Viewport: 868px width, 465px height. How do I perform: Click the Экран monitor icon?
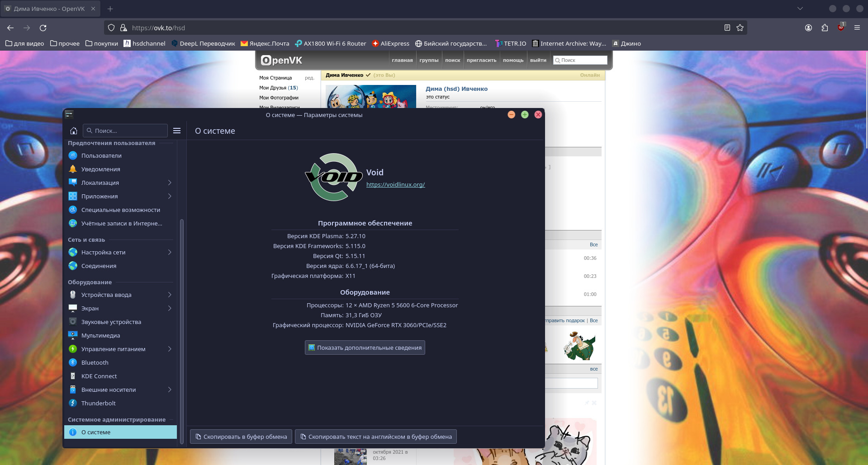[x=73, y=308]
